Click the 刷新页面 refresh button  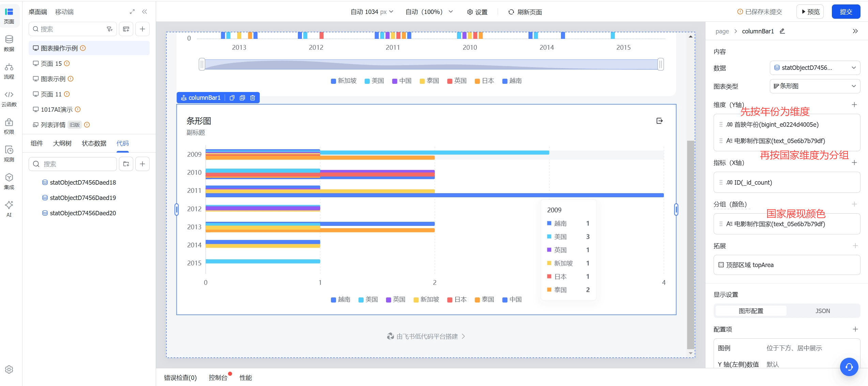point(525,12)
